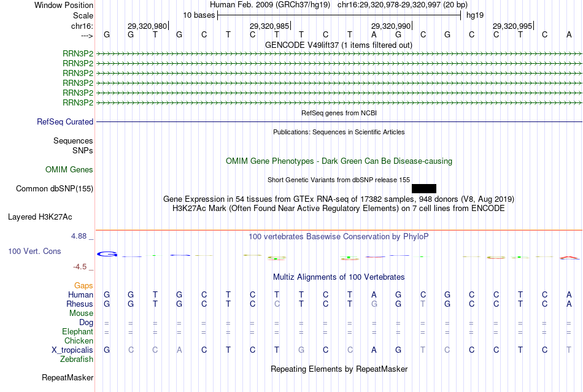The image size is (583, 392).
Task: Select the Mouse species label
Action: coord(81,313)
